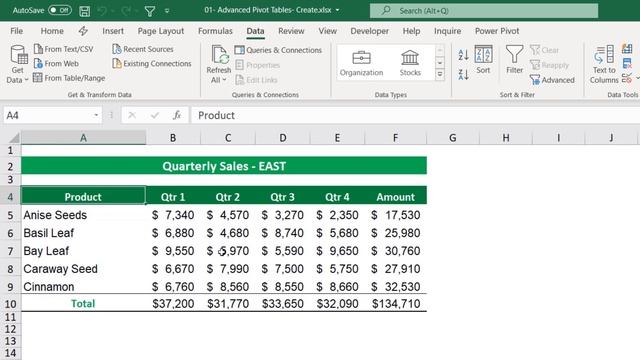Click the funnel icon in title bar
The width and height of the screenshot is (640, 360).
[x=150, y=11]
